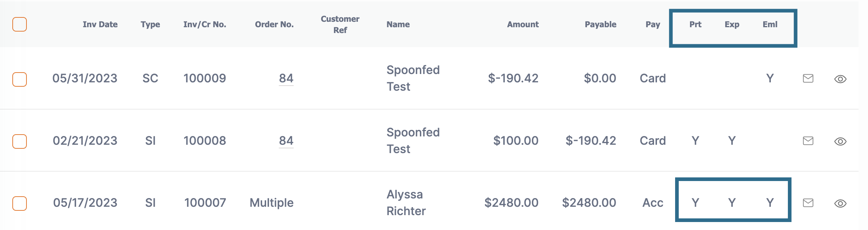Check the box for invoice 100009
This screenshot has height=230, width=868.
pyautogui.click(x=20, y=79)
